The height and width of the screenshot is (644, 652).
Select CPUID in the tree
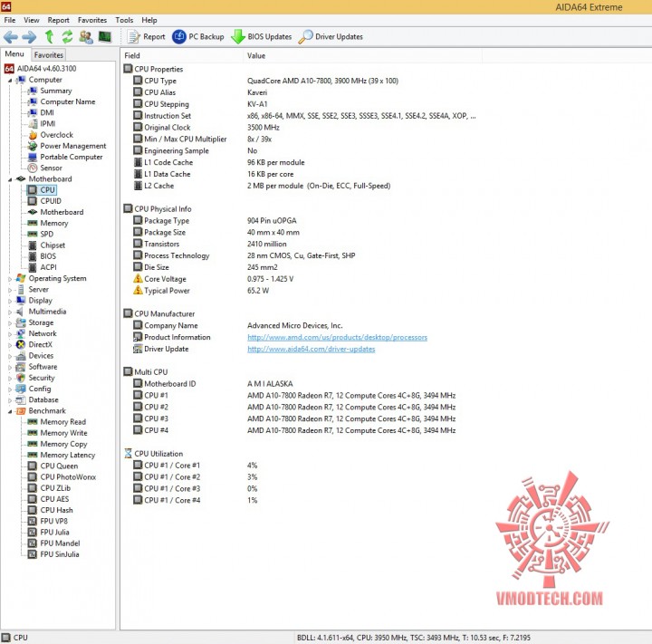tap(51, 201)
